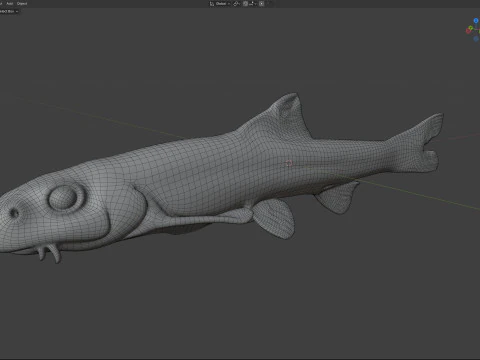Open the Object menu

click(22, 4)
